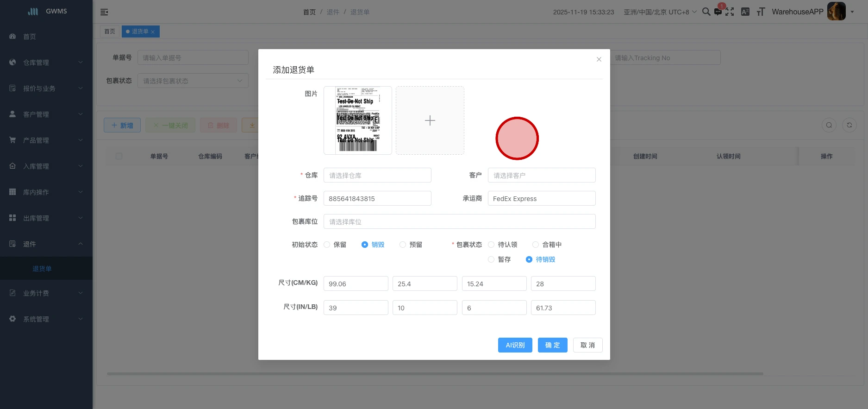Select the 销毁 initial status radio

(365, 245)
